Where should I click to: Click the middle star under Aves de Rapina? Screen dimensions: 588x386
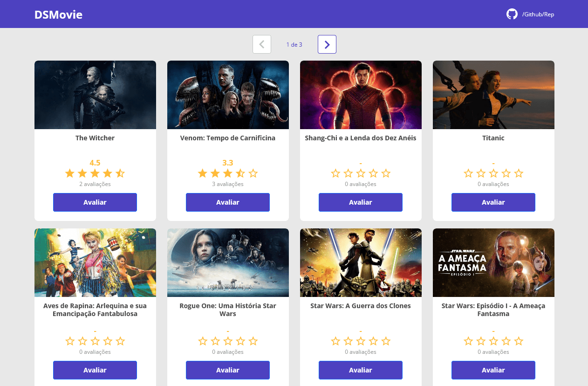(95, 341)
